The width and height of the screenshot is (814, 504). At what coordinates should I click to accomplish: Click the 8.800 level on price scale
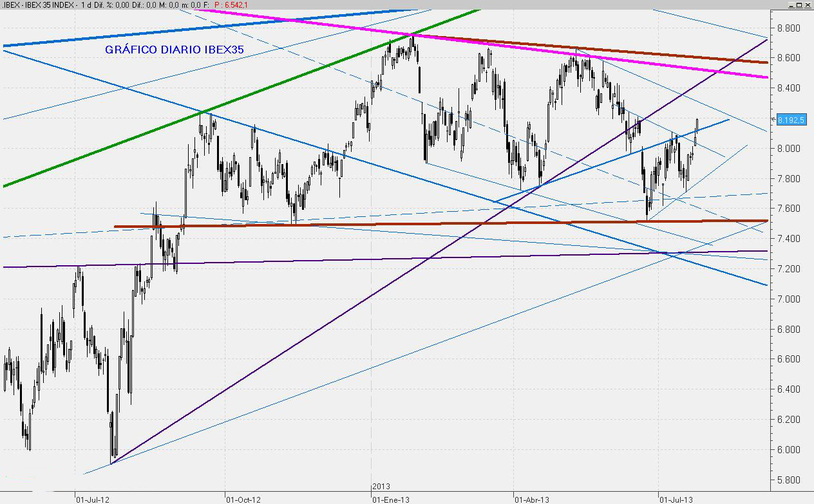pyautogui.click(x=788, y=28)
